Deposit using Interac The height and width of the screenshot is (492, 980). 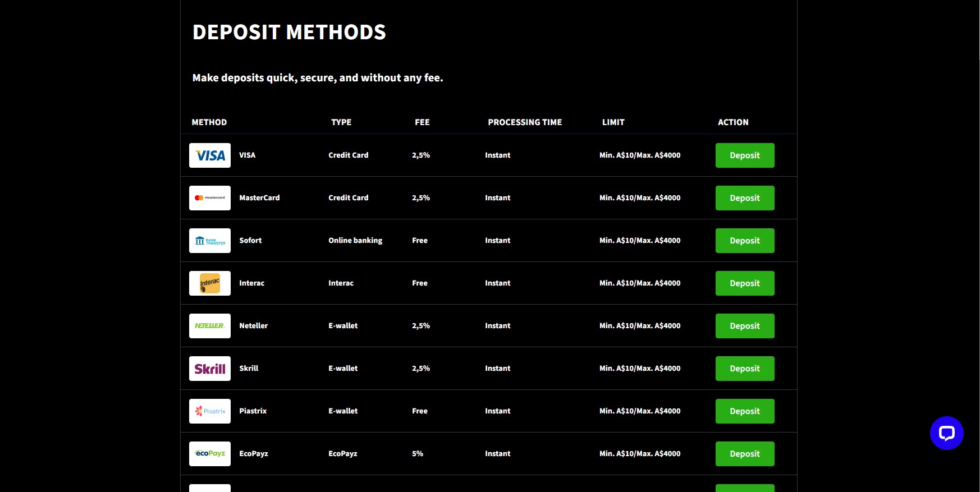(x=745, y=283)
